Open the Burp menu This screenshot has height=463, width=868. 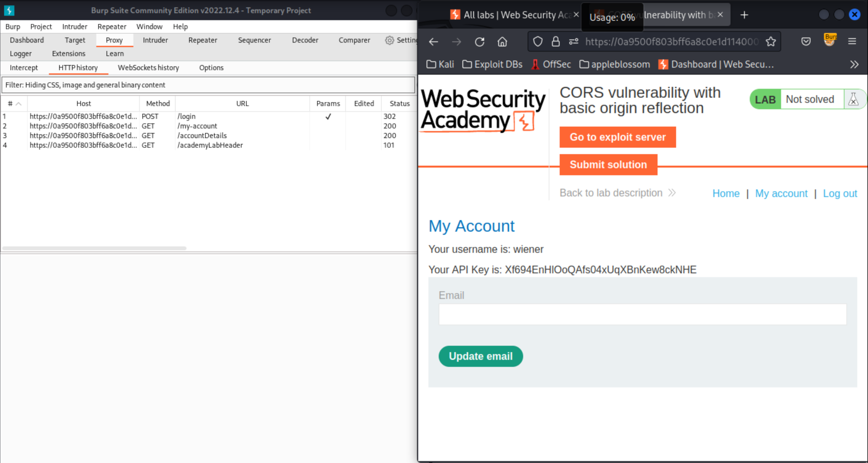(13, 27)
